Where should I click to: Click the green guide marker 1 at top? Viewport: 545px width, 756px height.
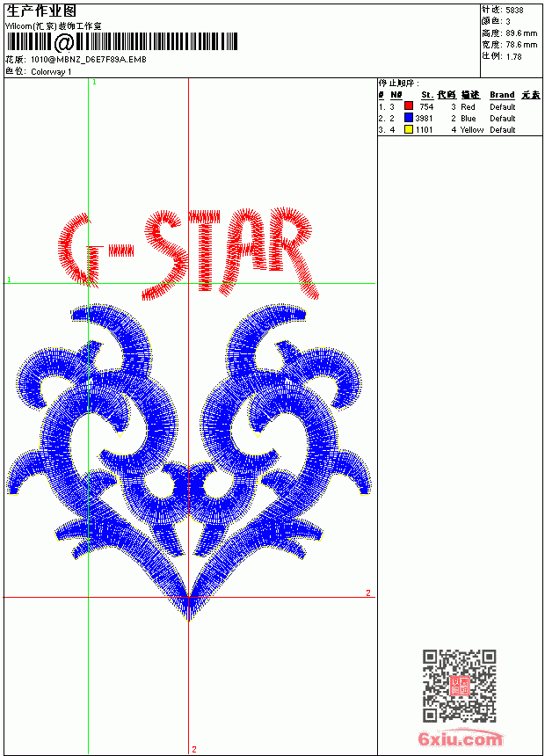pyautogui.click(x=95, y=83)
